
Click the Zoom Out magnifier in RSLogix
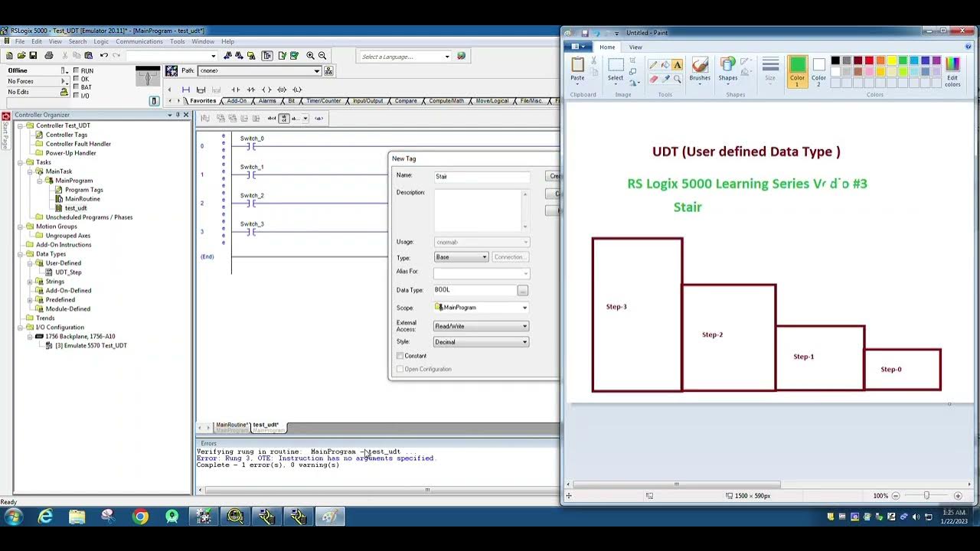322,56
